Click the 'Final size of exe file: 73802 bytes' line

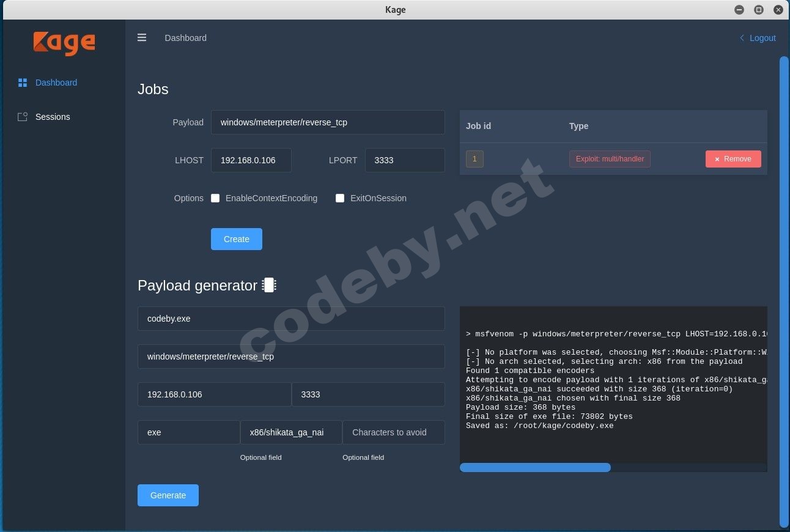click(x=549, y=416)
